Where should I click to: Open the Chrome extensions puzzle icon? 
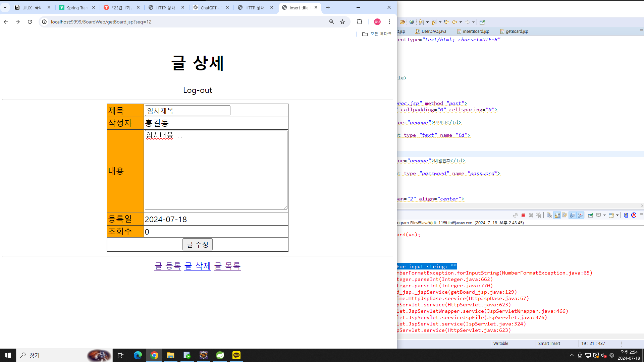[359, 22]
